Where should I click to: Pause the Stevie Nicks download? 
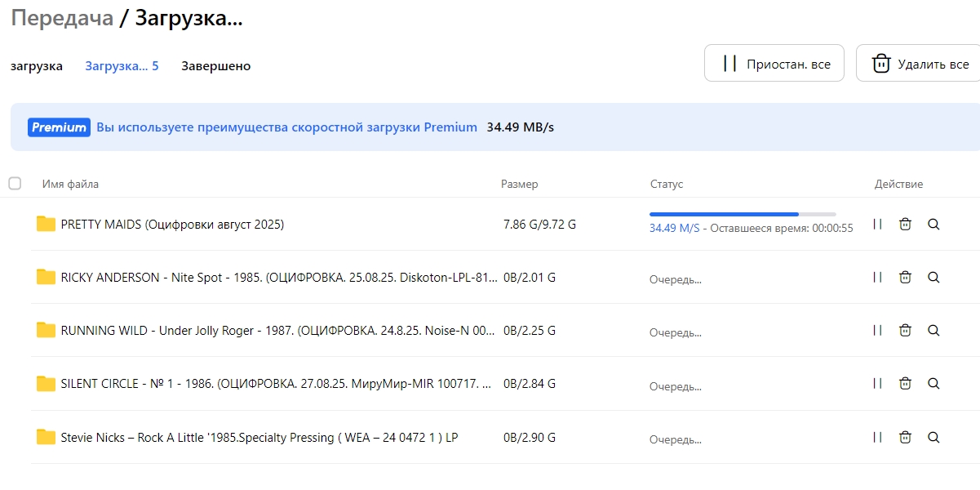pyautogui.click(x=877, y=437)
